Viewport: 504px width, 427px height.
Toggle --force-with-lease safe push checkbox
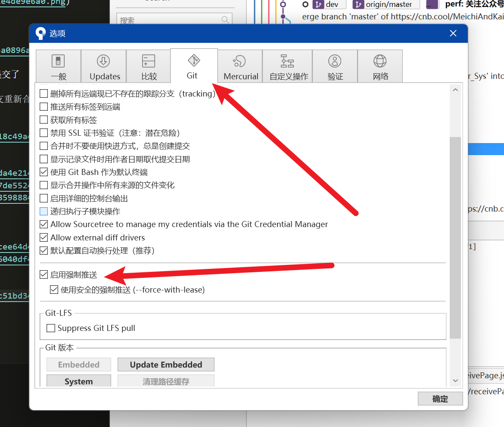click(x=54, y=290)
